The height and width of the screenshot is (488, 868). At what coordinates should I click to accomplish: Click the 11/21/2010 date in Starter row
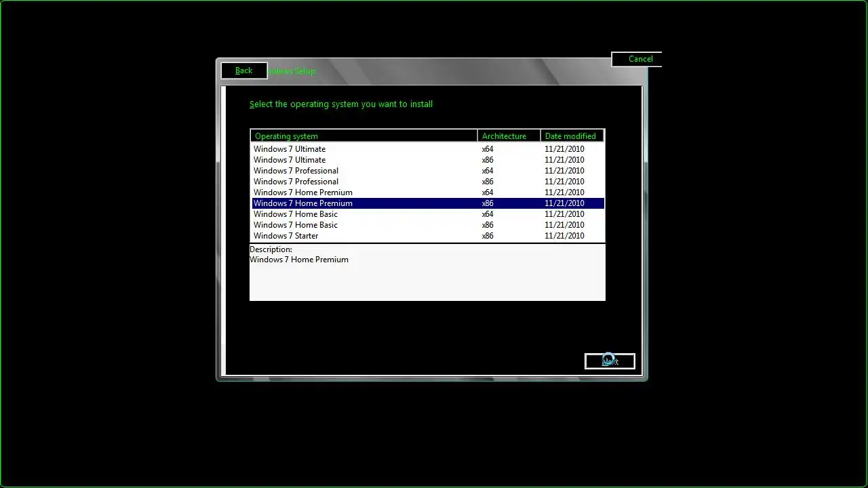[x=564, y=236]
